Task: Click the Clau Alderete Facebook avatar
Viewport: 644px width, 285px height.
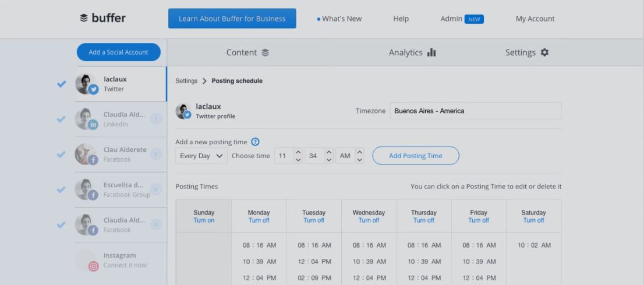Action: tap(86, 154)
